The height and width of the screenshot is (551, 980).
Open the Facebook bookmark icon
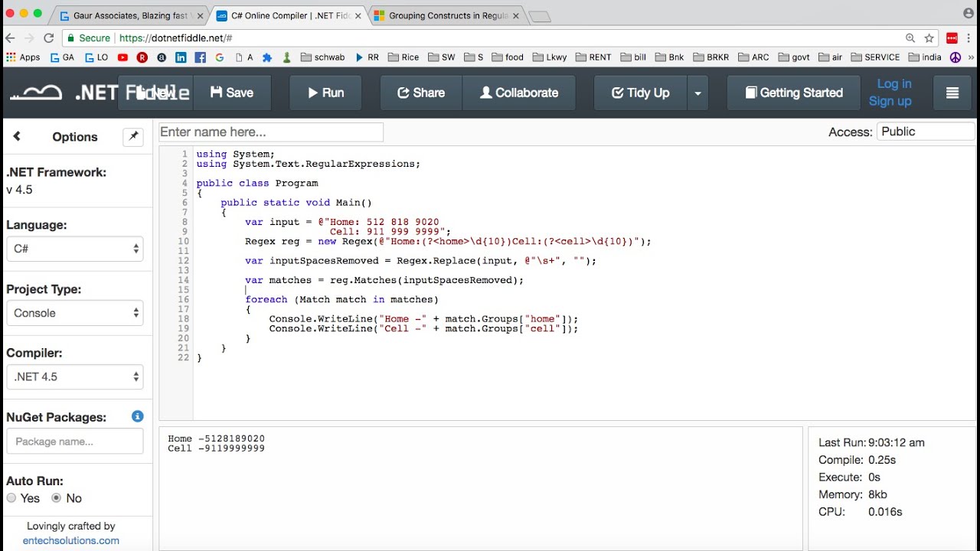[201, 57]
